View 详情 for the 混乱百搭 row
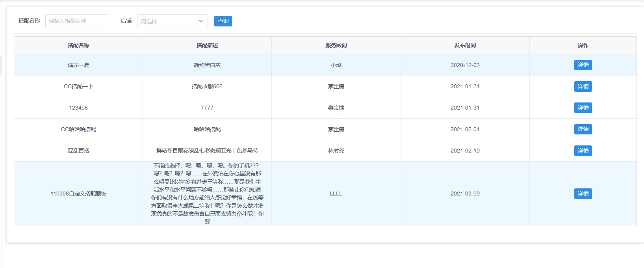The height and width of the screenshot is (268, 644). click(583, 151)
